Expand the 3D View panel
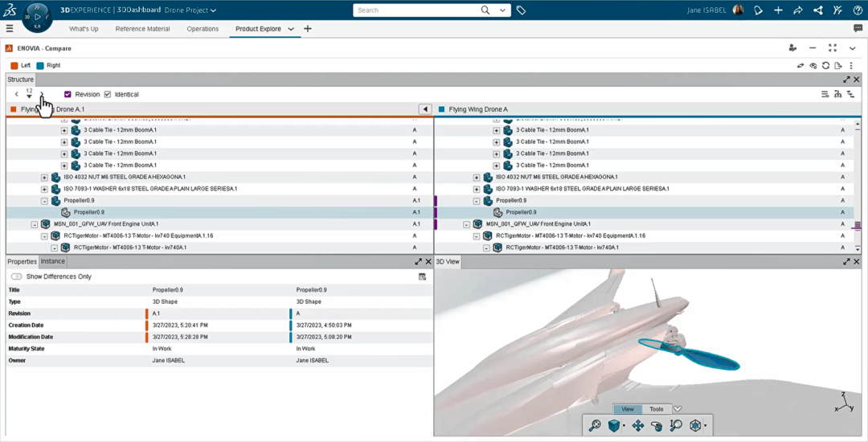Image resolution: width=868 pixels, height=442 pixels. (x=846, y=262)
